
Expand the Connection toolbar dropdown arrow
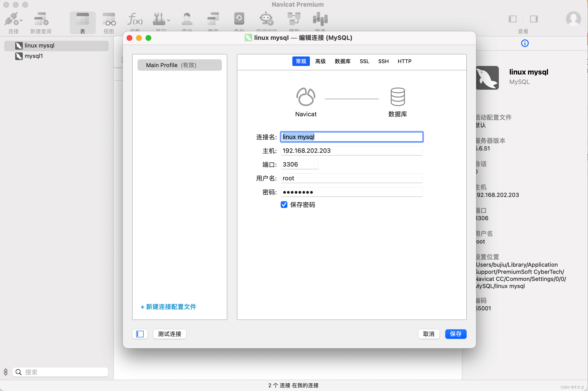coord(21,20)
